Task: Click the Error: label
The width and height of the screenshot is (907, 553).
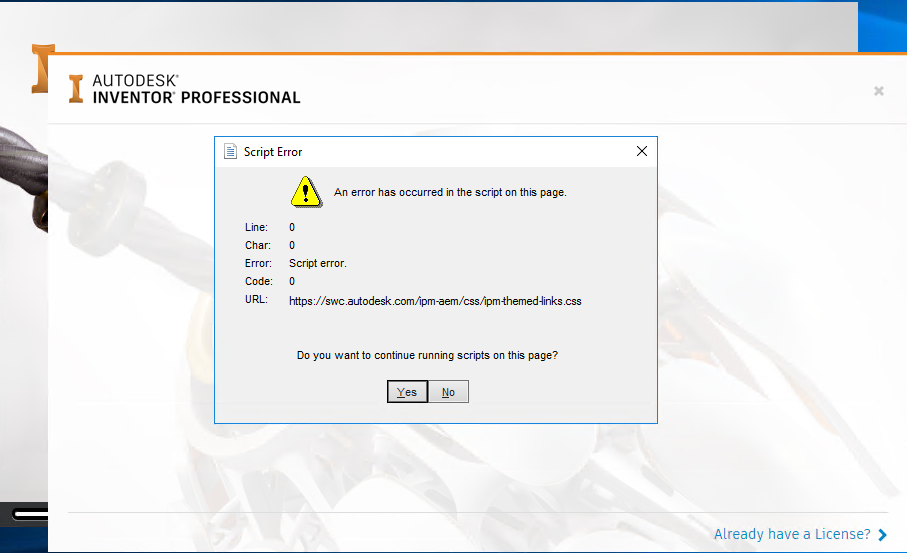Action: 258,263
